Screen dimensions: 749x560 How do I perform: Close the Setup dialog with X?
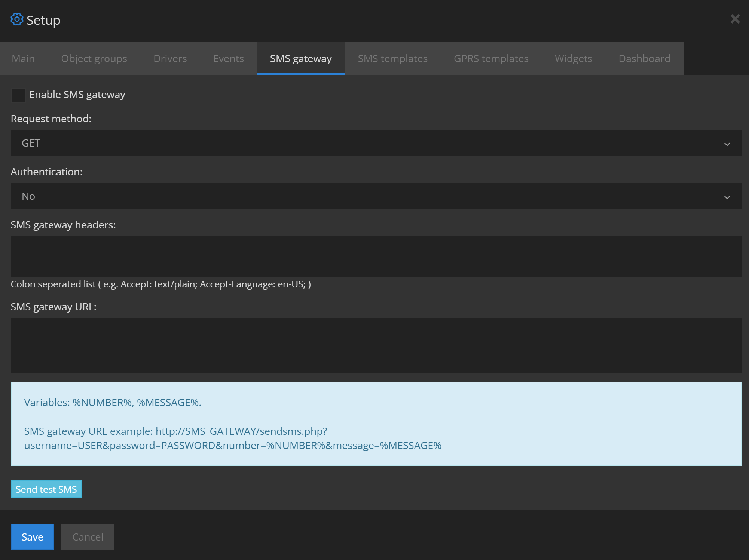(735, 19)
